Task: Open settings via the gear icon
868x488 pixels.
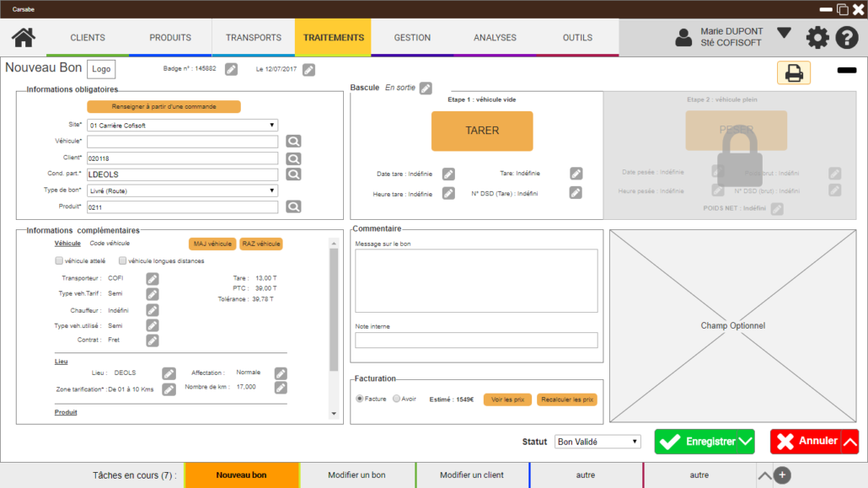Action: coord(817,38)
